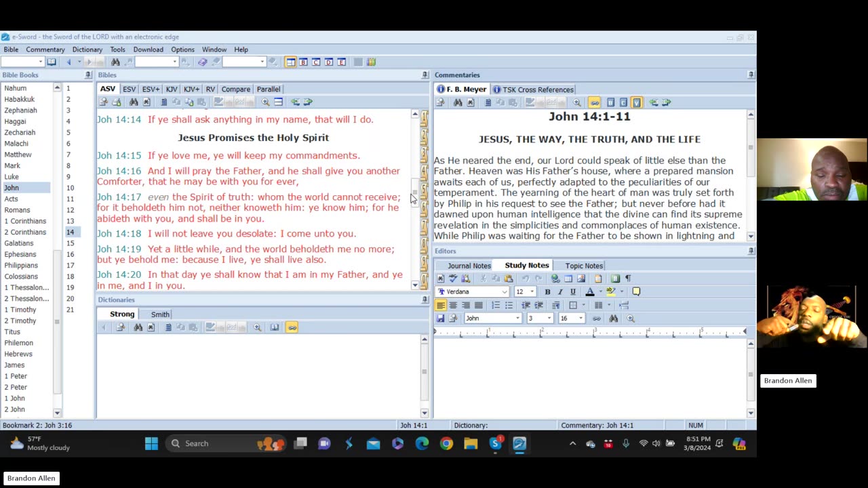Open the Commentary menu
868x488 pixels.
point(45,49)
